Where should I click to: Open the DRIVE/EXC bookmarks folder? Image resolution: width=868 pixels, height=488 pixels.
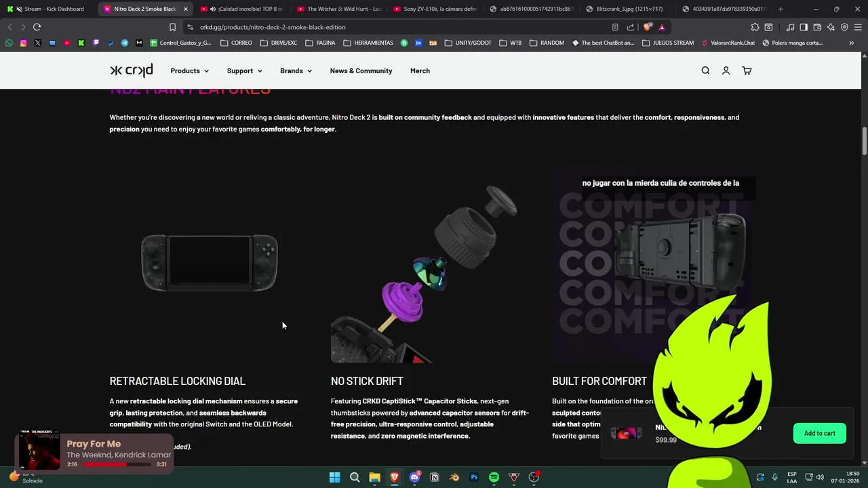(x=278, y=43)
